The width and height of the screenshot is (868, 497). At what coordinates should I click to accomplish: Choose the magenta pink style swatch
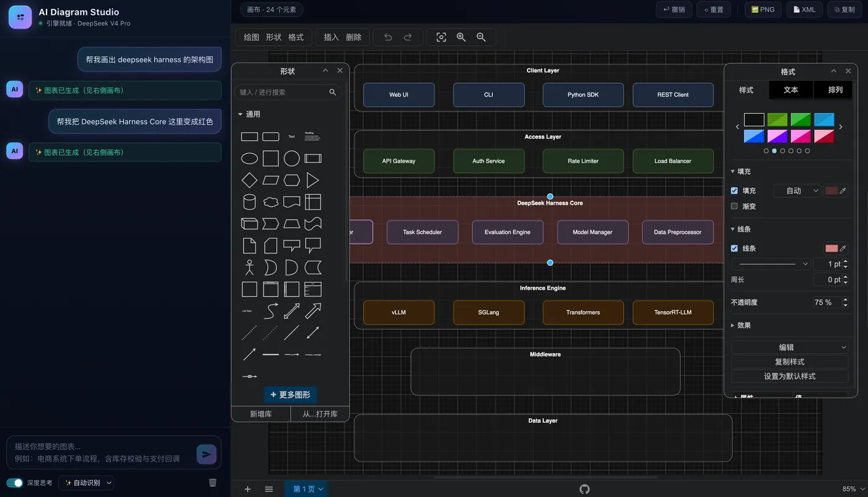pyautogui.click(x=800, y=136)
